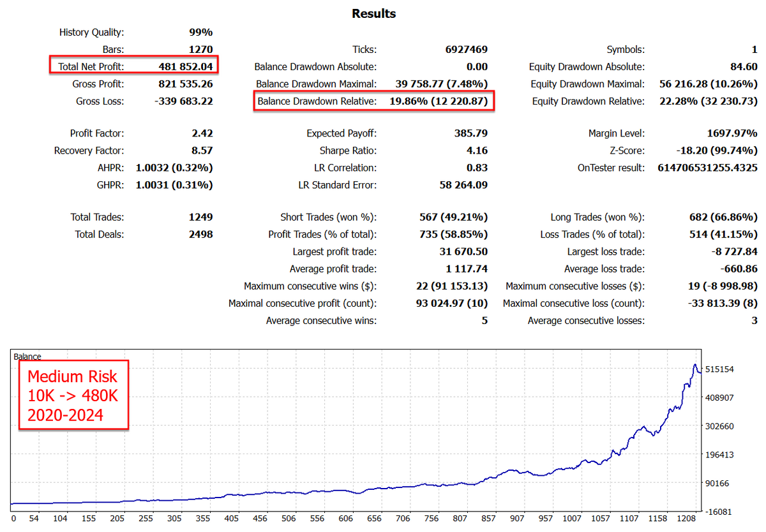Viewport: 766px width, 532px height.
Task: Click the Profit Factor value 2.42
Action: pos(201,133)
